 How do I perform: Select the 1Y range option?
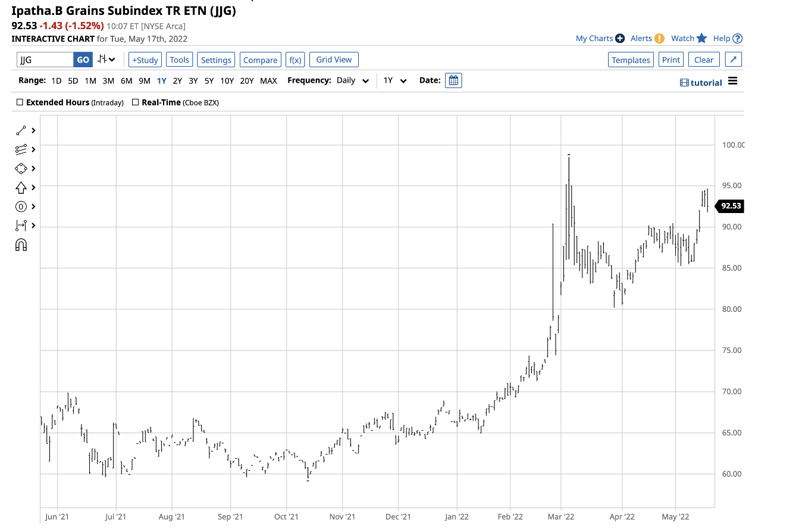point(161,81)
